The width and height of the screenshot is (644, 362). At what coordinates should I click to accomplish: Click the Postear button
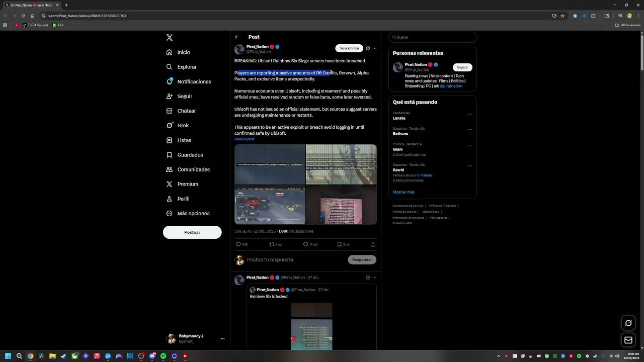tap(192, 232)
